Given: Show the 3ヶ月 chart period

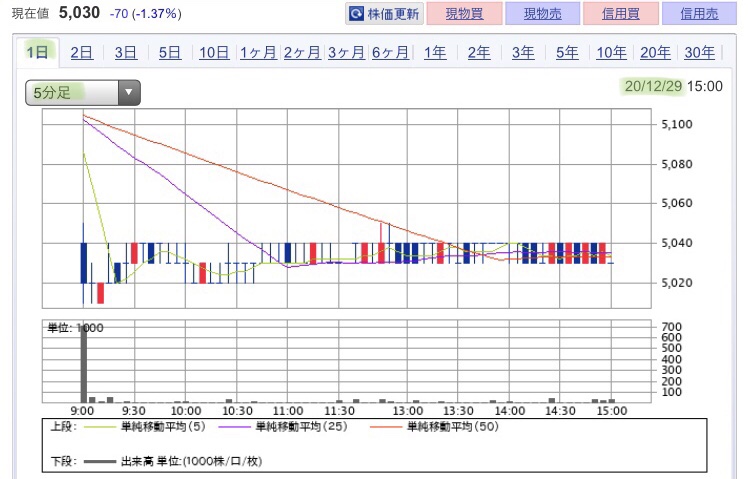Looking at the screenshot, I should pyautogui.click(x=346, y=52).
